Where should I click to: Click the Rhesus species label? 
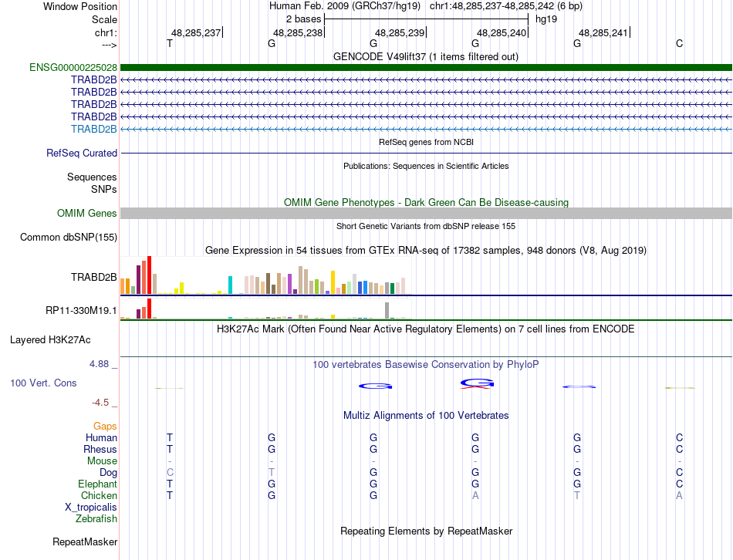(100, 449)
